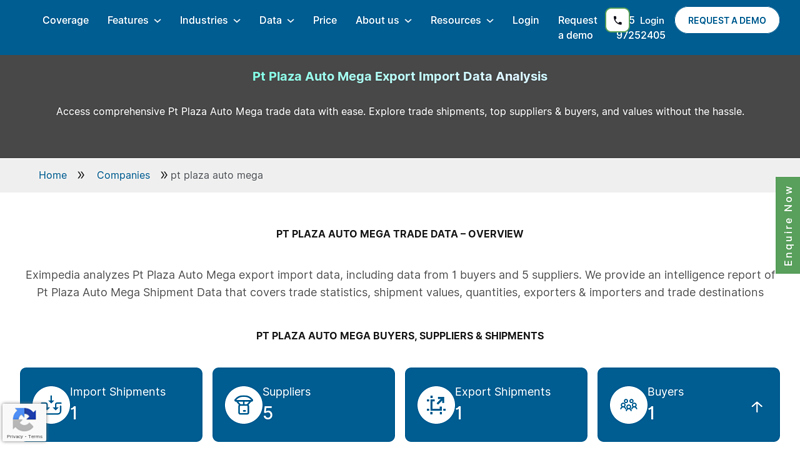800x450 pixels.
Task: Click the REQUEST A DEMO button
Action: (x=727, y=20)
